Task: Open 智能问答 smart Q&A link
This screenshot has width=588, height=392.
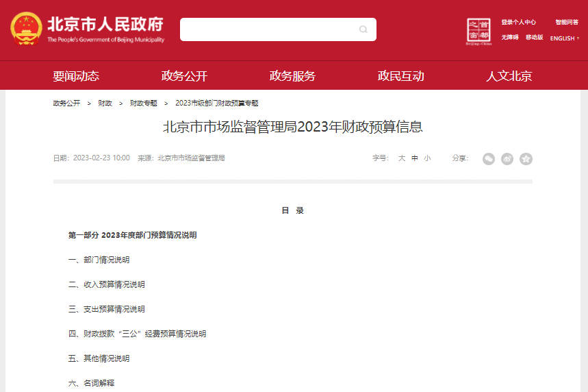Action: 567,22
